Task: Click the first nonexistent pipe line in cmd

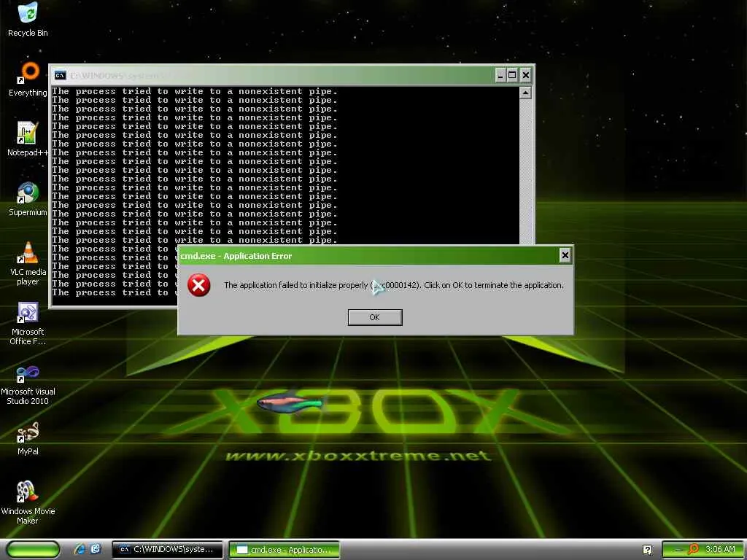Action: [x=195, y=91]
